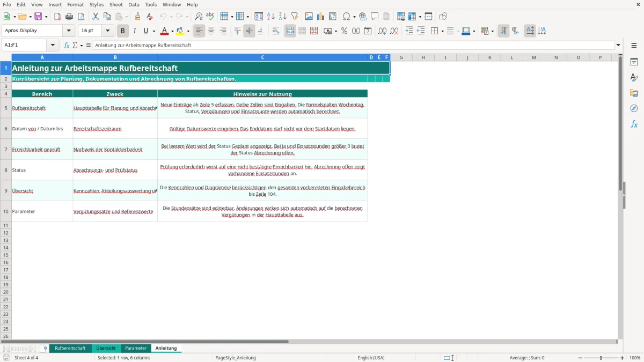Viewport: 644px width, 362px height.
Task: Insert an image via toolbar icon
Action: pyautogui.click(x=309, y=17)
